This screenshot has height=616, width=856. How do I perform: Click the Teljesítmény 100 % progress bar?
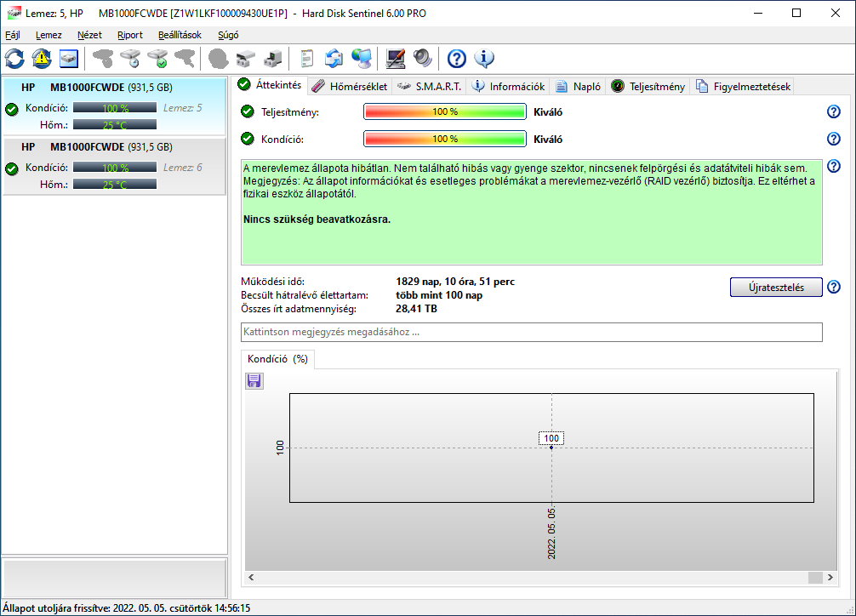click(444, 111)
